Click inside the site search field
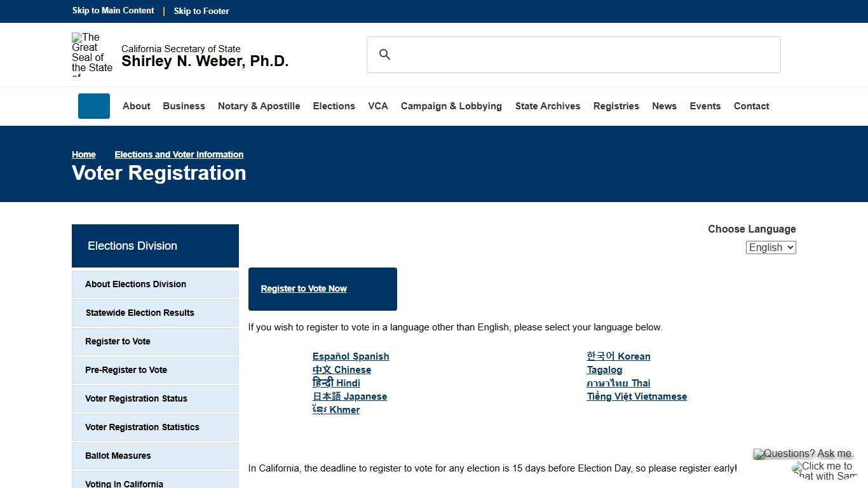 pos(572,54)
